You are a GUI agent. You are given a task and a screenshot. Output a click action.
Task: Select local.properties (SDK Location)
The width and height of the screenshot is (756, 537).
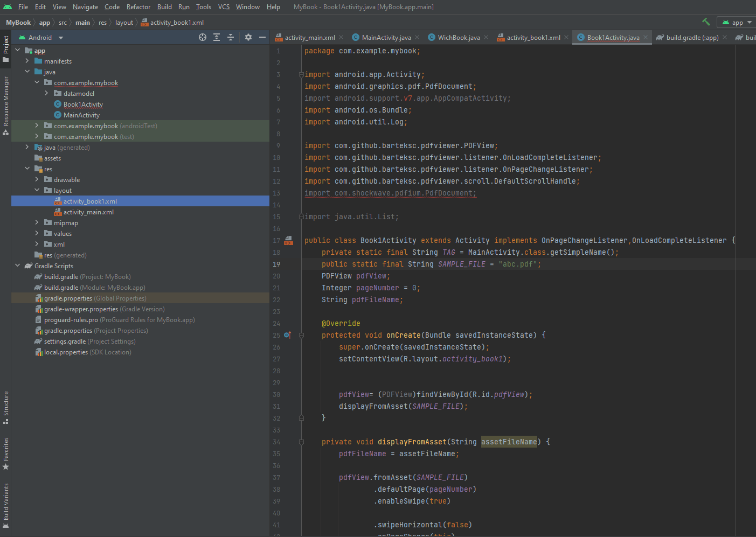87,352
